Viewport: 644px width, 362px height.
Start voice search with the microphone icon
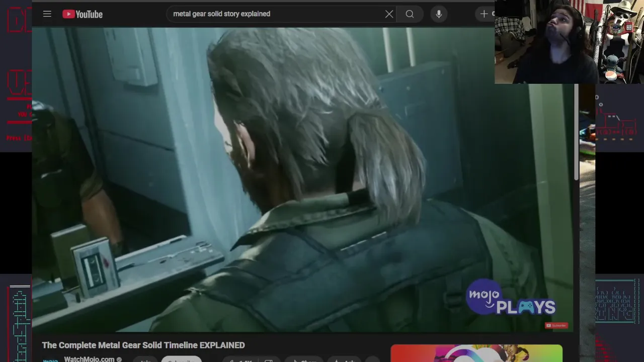click(x=439, y=14)
